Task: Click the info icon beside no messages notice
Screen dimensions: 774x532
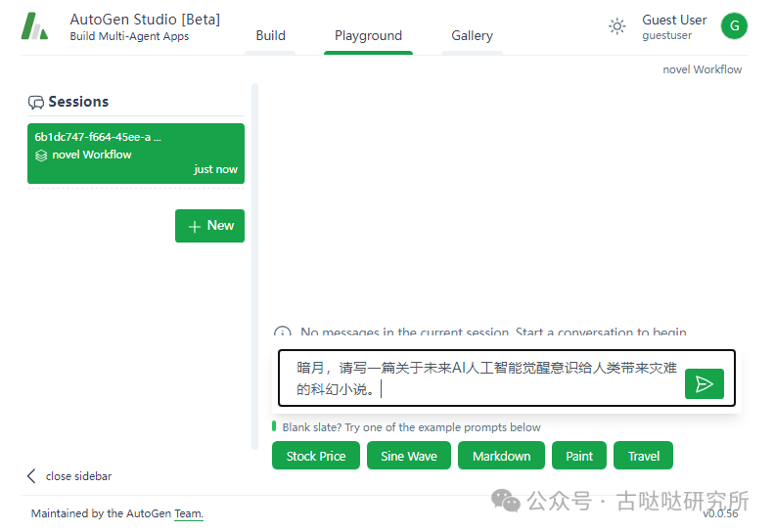Action: click(283, 332)
